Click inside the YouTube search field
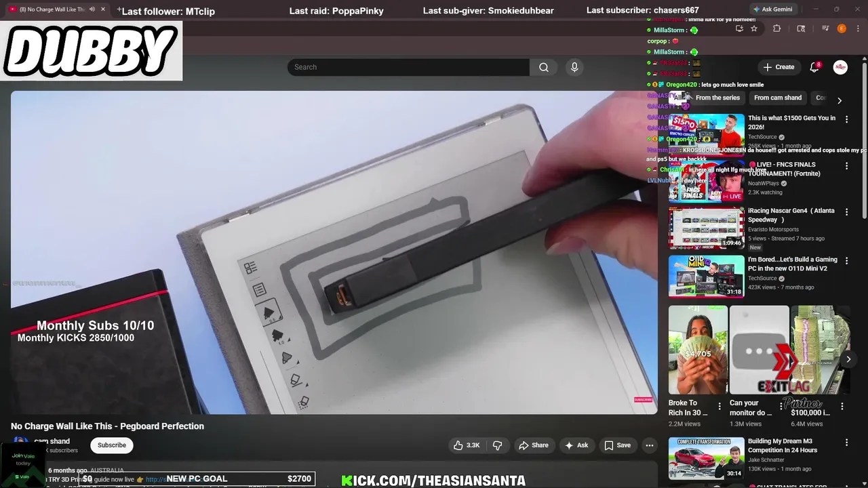Image resolution: width=868 pixels, height=488 pixels. 408,67
